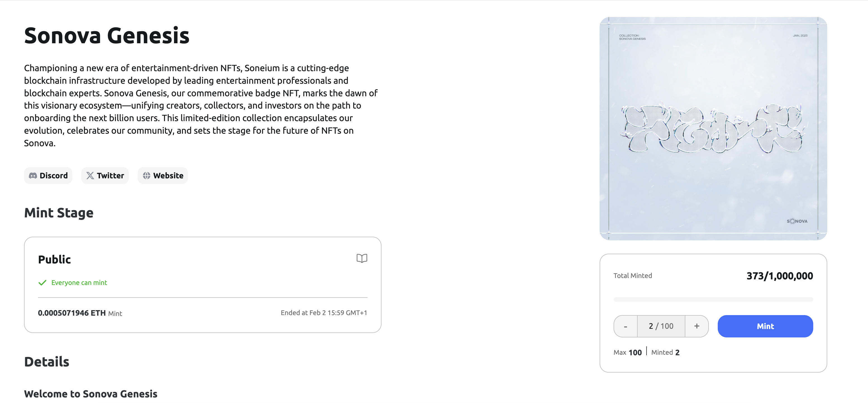Click the Sonova logo on the NFT artwork
The height and width of the screenshot is (403, 868).
(797, 221)
